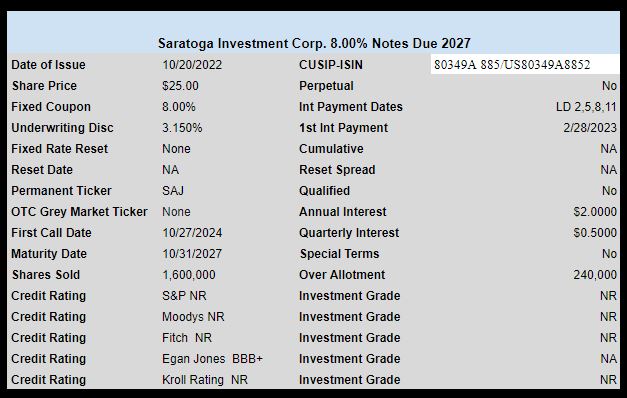627x398 pixels.
Task: Select the Int Payment Dates LD 2,5,8,11 value
Action: 586,107
